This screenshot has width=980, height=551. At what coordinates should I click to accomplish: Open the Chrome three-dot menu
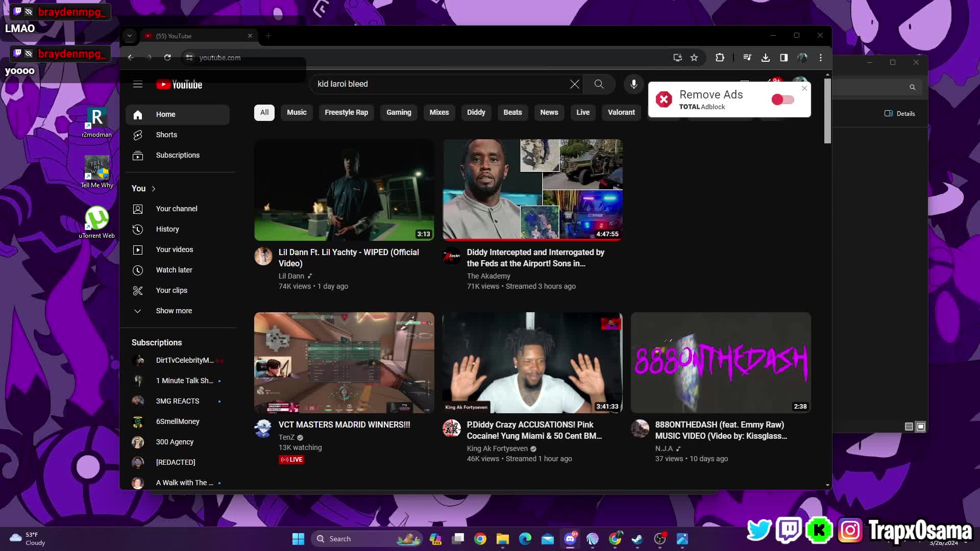(x=821, y=58)
